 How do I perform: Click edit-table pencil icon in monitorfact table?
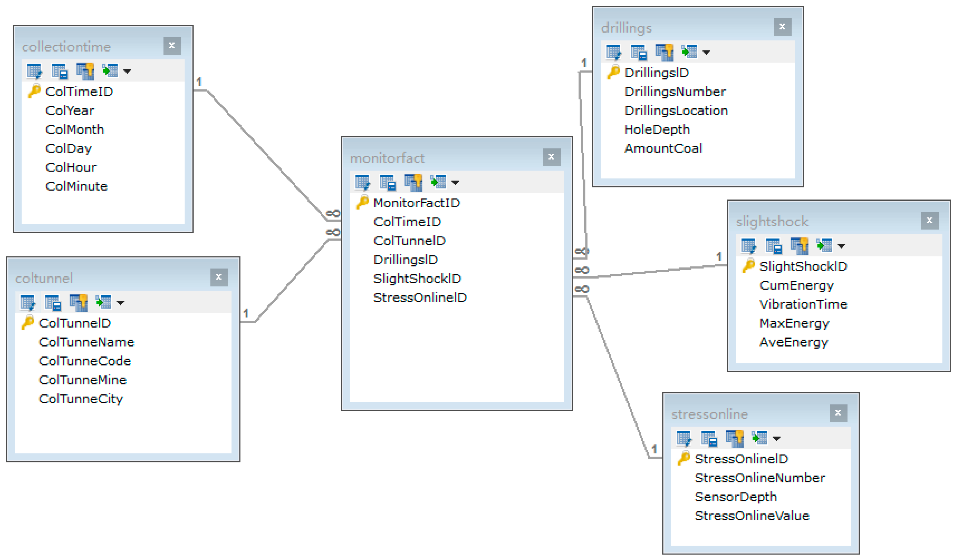pyautogui.click(x=362, y=183)
